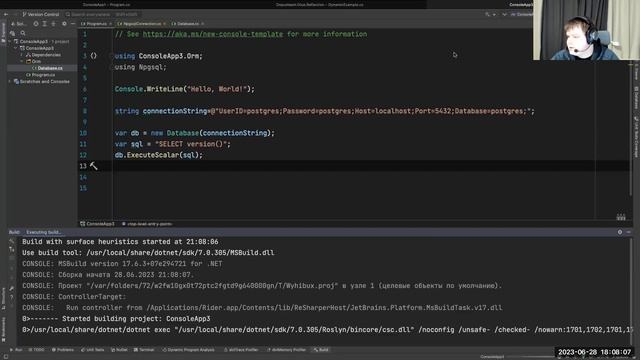Open the Version Control widget
This screenshot has width=640, height=360.
coord(40,14)
